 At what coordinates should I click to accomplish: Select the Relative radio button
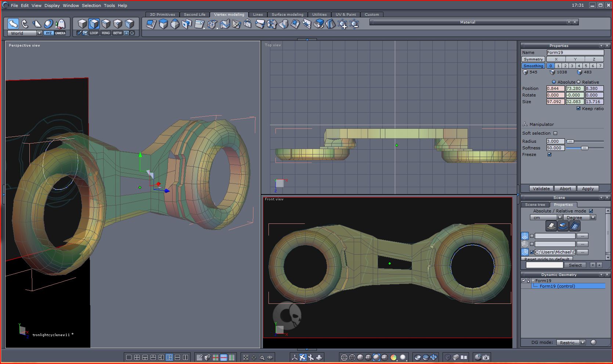pos(578,82)
